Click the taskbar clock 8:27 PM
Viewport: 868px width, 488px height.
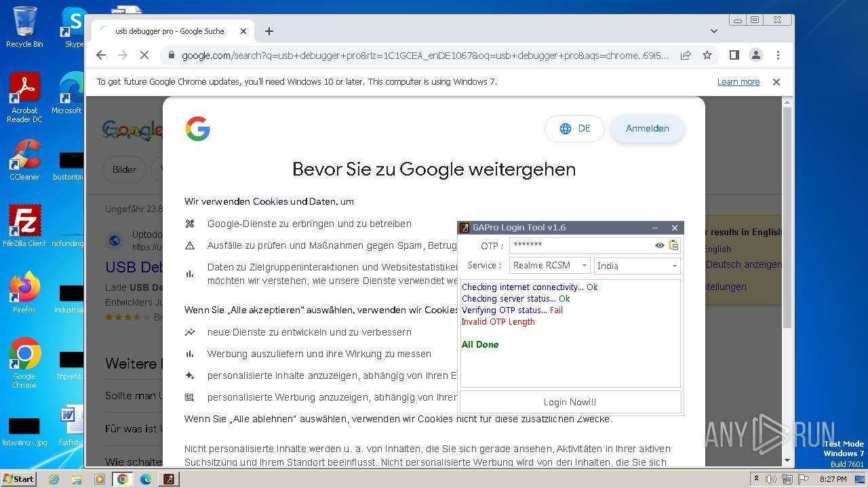(x=833, y=479)
